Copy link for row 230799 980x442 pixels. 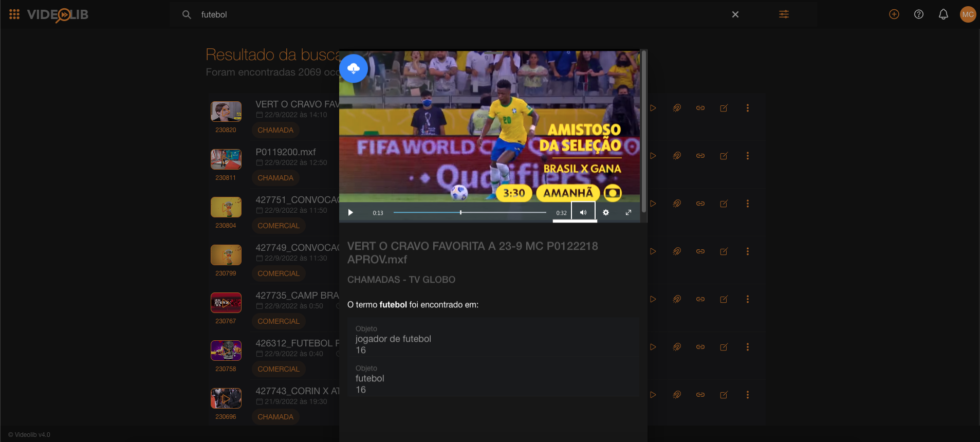[x=700, y=251]
